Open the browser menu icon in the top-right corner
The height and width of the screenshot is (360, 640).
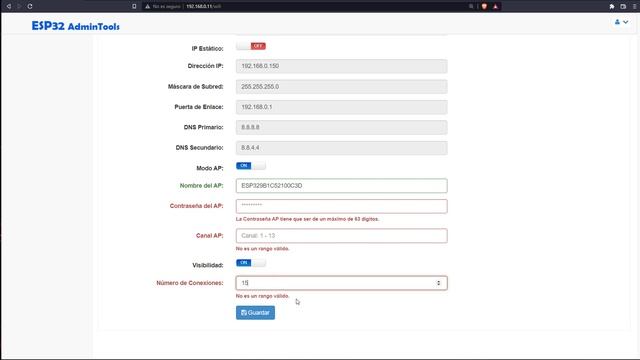click(635, 7)
